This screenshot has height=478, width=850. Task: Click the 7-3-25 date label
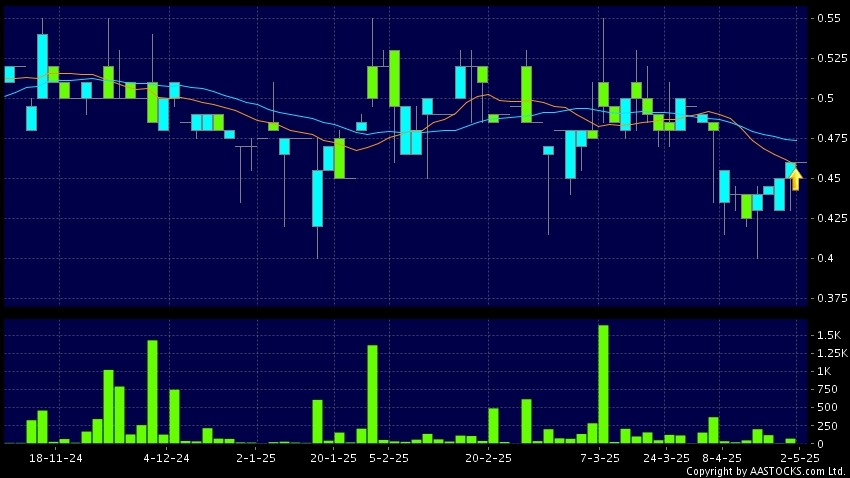pyautogui.click(x=600, y=458)
